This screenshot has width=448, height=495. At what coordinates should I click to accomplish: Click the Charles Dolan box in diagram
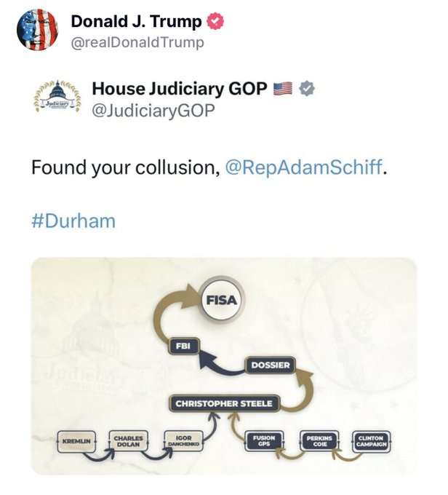pos(129,440)
